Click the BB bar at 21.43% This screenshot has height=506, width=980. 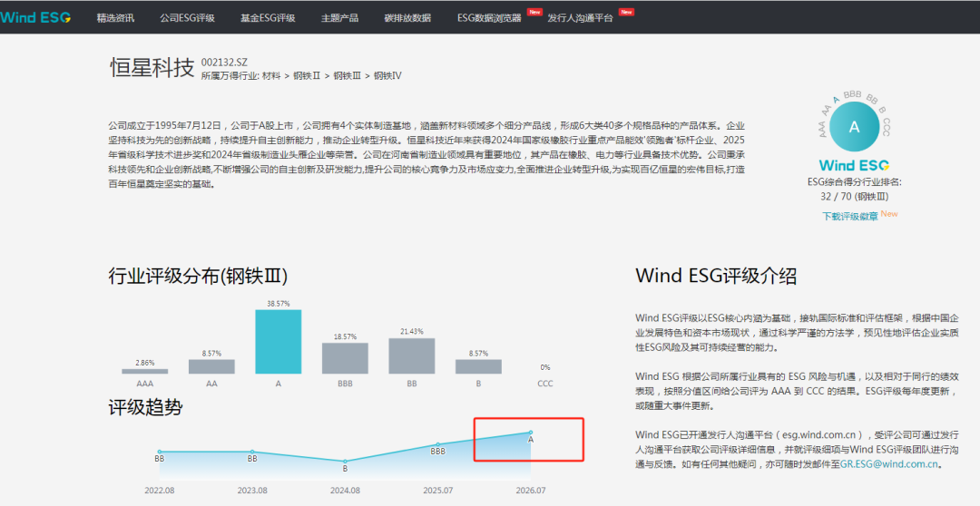point(412,356)
